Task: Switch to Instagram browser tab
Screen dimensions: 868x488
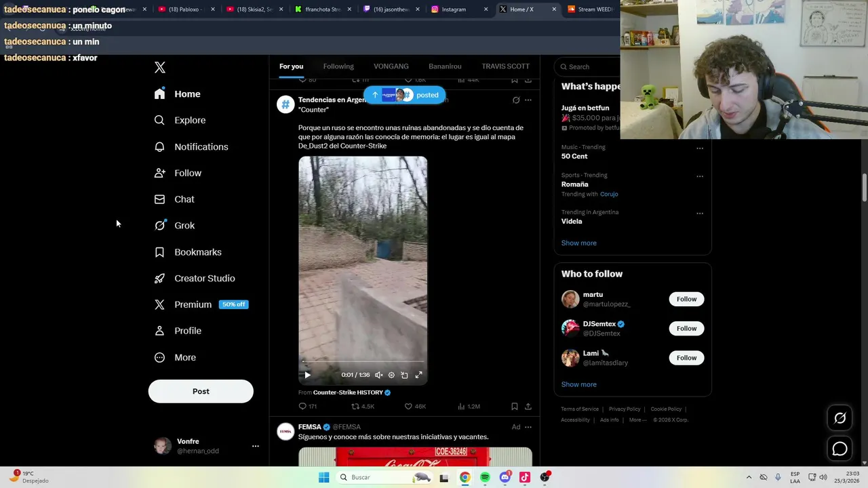Action: point(454,9)
